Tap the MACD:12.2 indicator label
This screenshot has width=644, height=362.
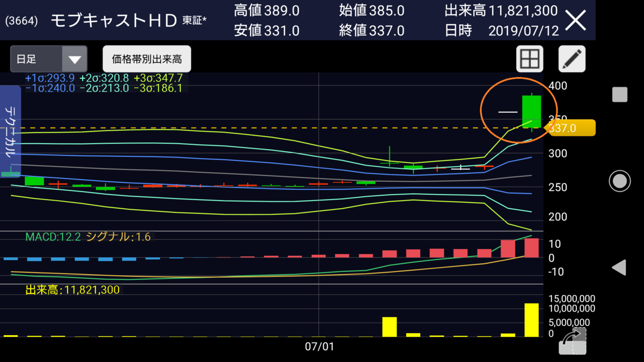point(53,237)
